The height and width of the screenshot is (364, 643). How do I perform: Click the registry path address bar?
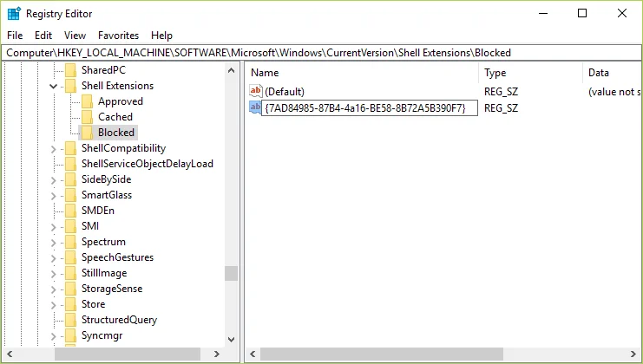click(321, 53)
